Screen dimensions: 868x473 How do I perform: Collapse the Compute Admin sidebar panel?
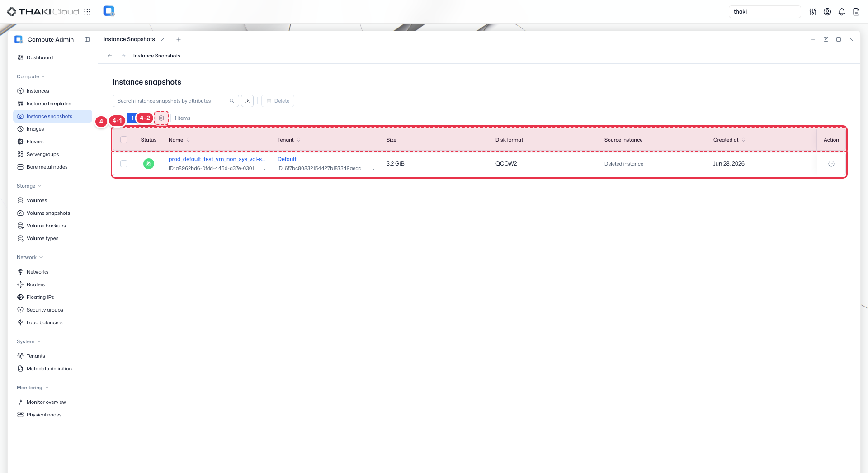pos(87,39)
